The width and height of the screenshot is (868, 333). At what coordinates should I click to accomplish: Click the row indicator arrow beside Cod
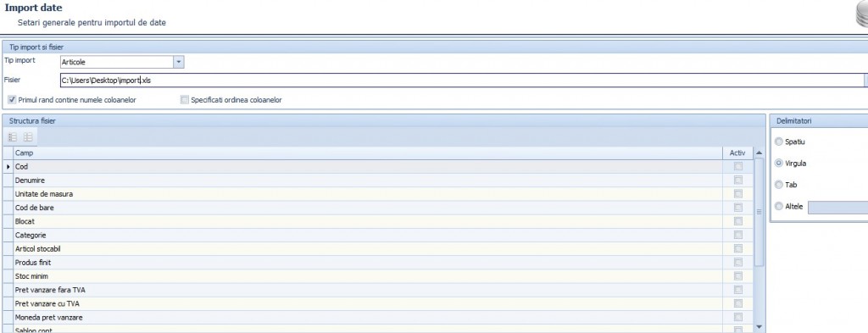pyautogui.click(x=8, y=166)
